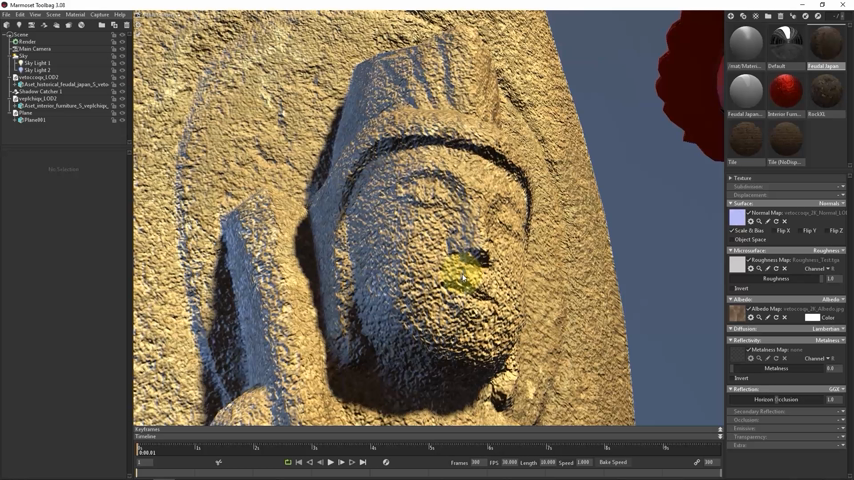Click the add turntable icon in scene toolbar
The width and height of the screenshot is (854, 480).
pos(56,25)
